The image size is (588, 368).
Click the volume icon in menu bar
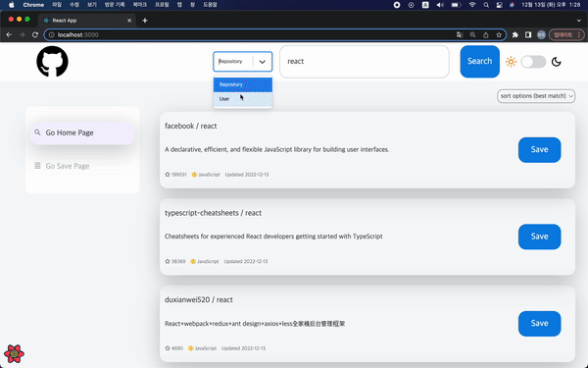click(x=440, y=5)
